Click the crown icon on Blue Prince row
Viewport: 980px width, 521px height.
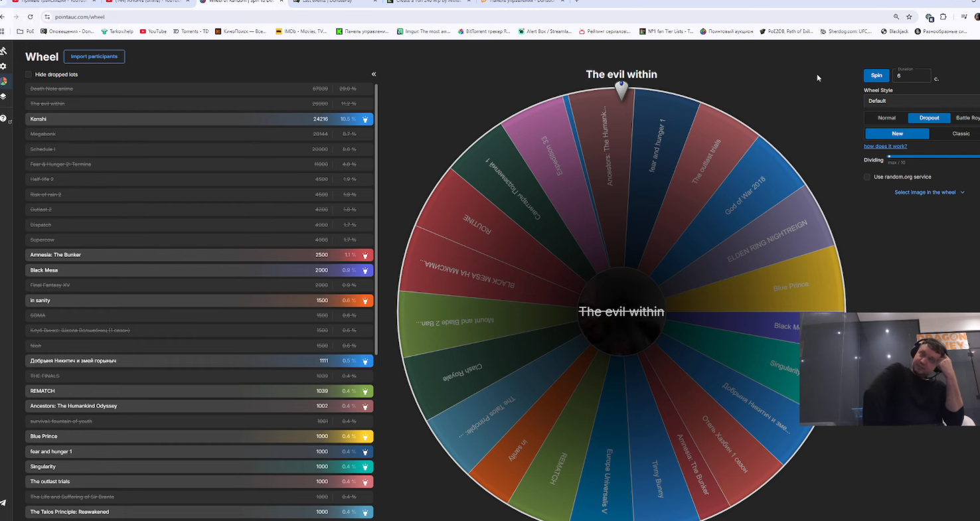click(365, 437)
